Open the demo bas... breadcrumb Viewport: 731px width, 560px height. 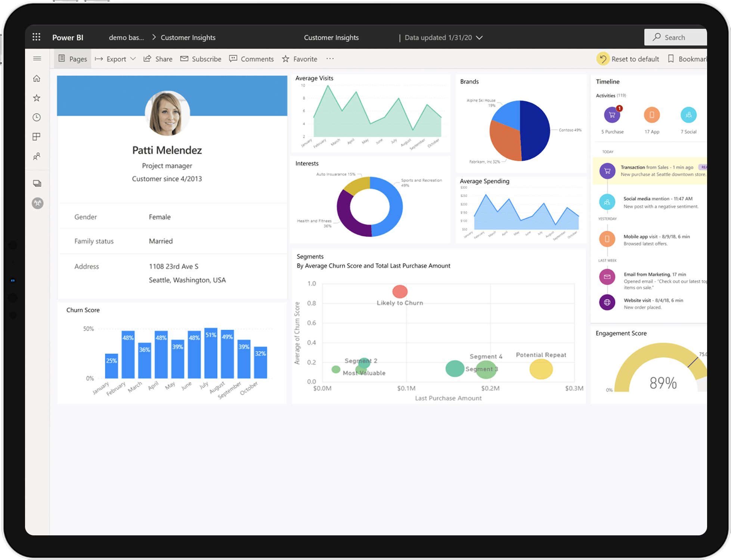[x=126, y=38]
